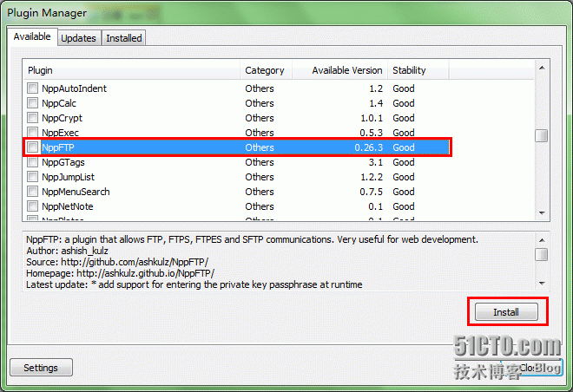Switch to the Updates tab

pos(78,38)
